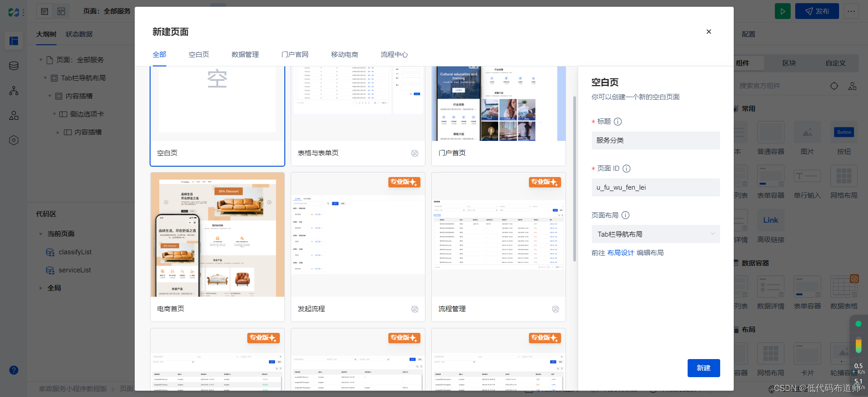Open the pages panel in left sidebar

coord(14,41)
